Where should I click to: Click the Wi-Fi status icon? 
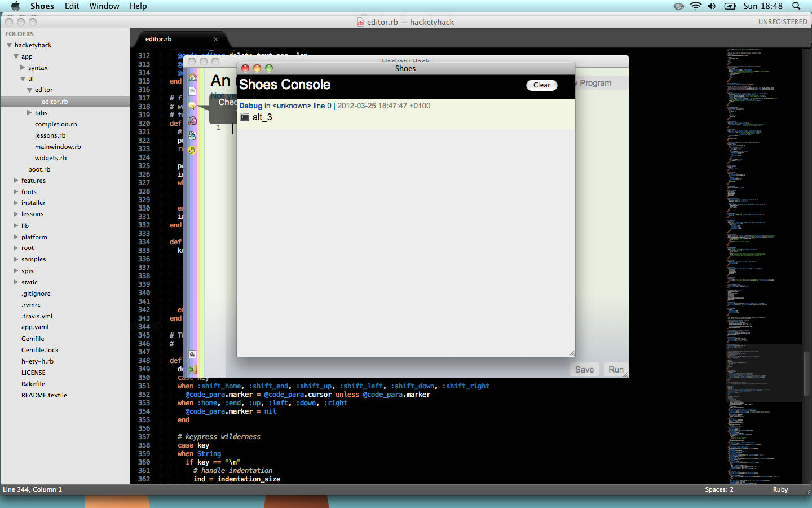click(696, 6)
